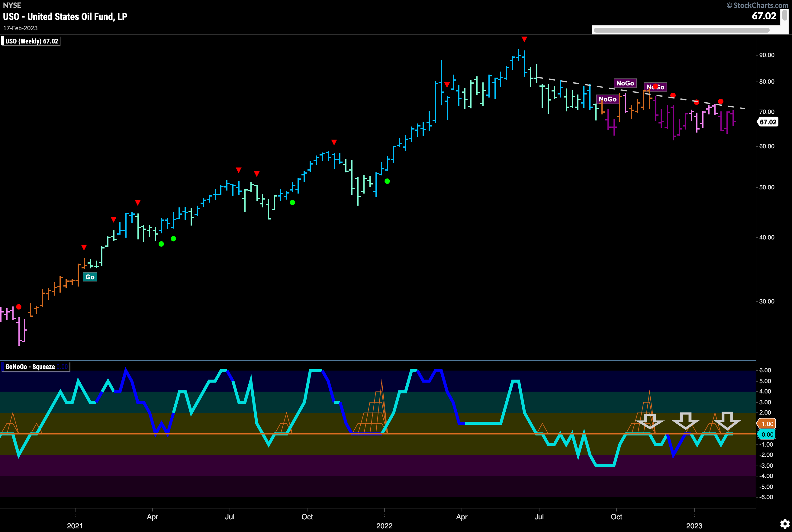Click the 'NoGo' label overlapped by a red dot

pyautogui.click(x=655, y=87)
